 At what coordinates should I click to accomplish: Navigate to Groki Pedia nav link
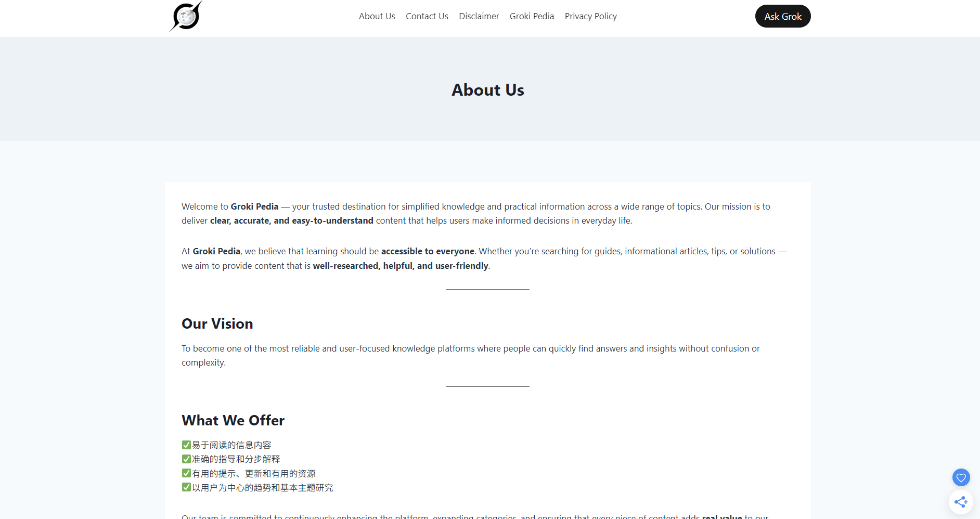click(532, 16)
